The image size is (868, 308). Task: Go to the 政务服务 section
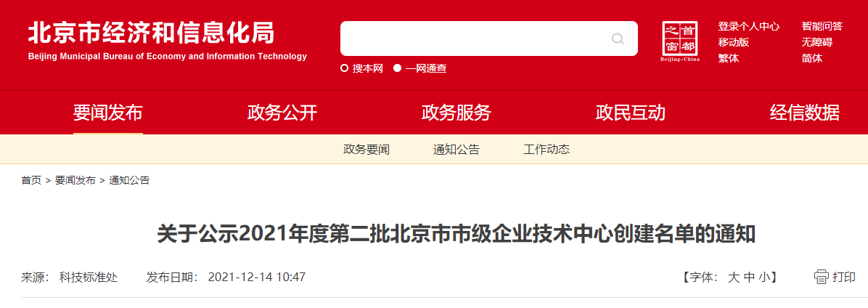456,113
